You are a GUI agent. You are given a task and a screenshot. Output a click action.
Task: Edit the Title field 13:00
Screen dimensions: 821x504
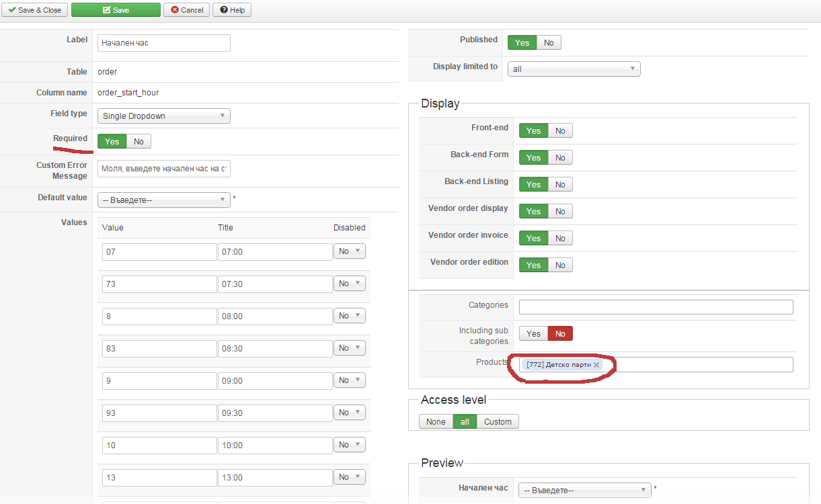tap(275, 478)
